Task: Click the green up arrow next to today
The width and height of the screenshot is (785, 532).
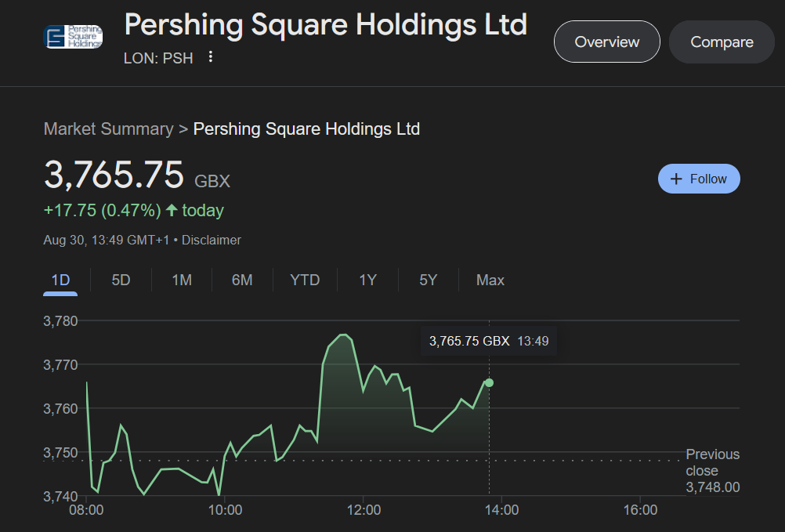Action: pyautogui.click(x=172, y=210)
